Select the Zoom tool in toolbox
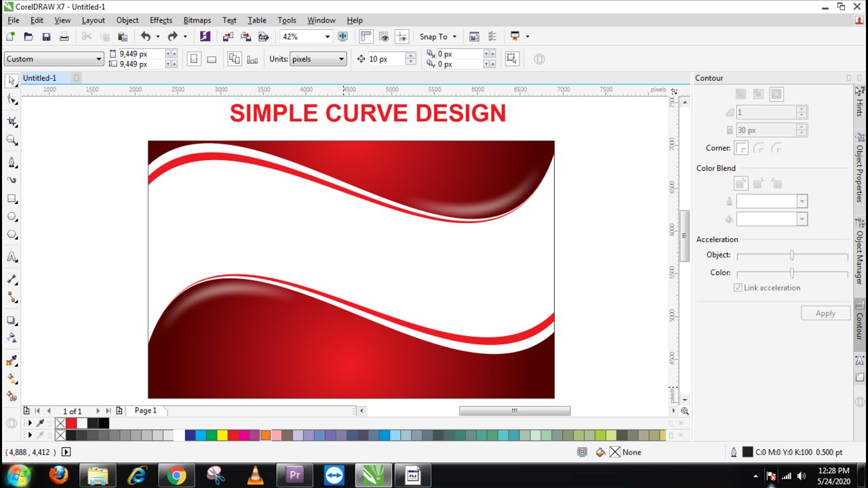This screenshot has height=488, width=868. [x=12, y=140]
